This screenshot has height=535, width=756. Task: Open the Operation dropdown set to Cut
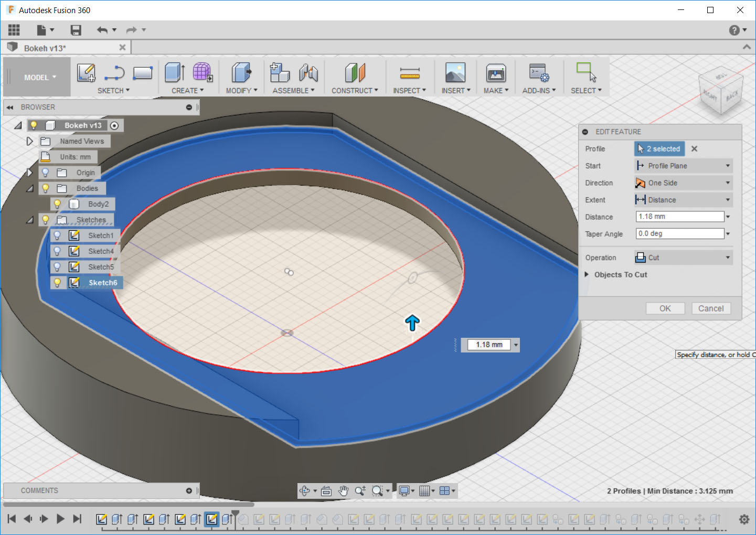(x=683, y=258)
